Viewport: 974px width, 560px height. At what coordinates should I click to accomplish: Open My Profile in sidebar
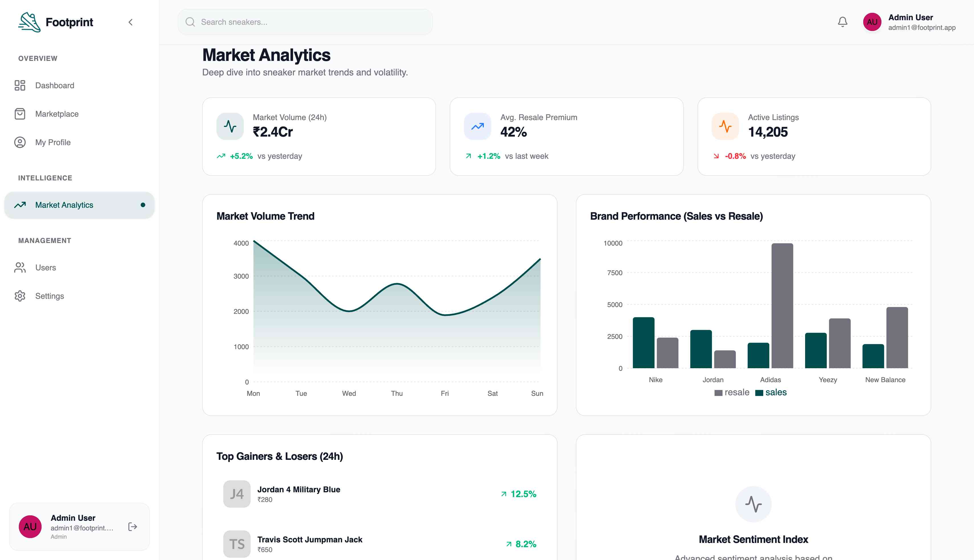53,142
